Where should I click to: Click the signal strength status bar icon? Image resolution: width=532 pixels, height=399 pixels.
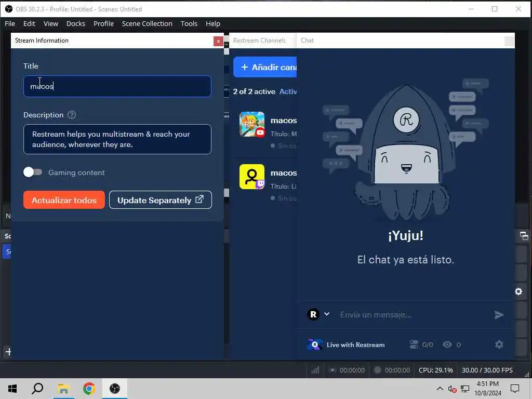click(315, 370)
